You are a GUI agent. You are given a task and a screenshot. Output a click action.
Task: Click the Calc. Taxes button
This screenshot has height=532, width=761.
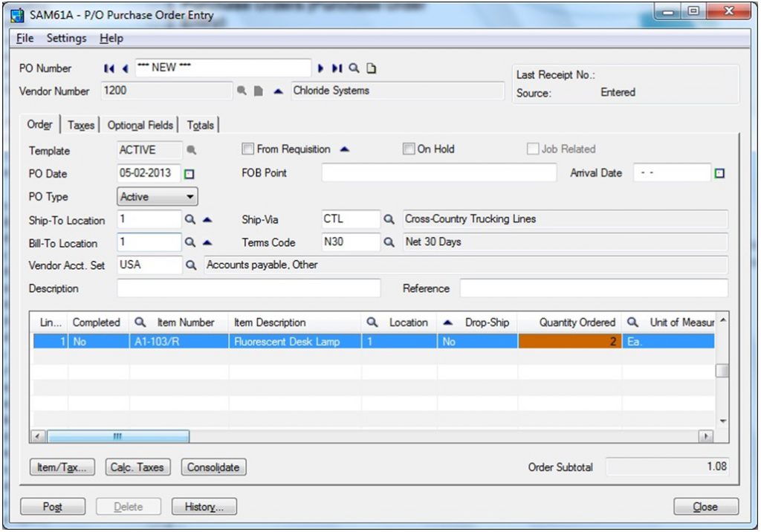tap(137, 467)
